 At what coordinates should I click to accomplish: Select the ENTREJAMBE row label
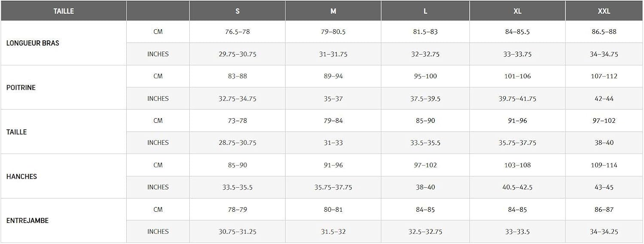pos(27,221)
